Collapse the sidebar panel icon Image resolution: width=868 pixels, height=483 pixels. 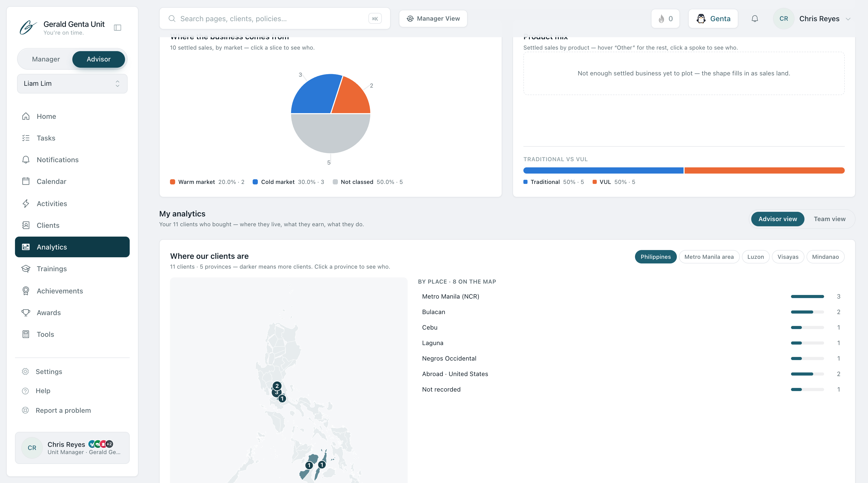[x=117, y=28]
